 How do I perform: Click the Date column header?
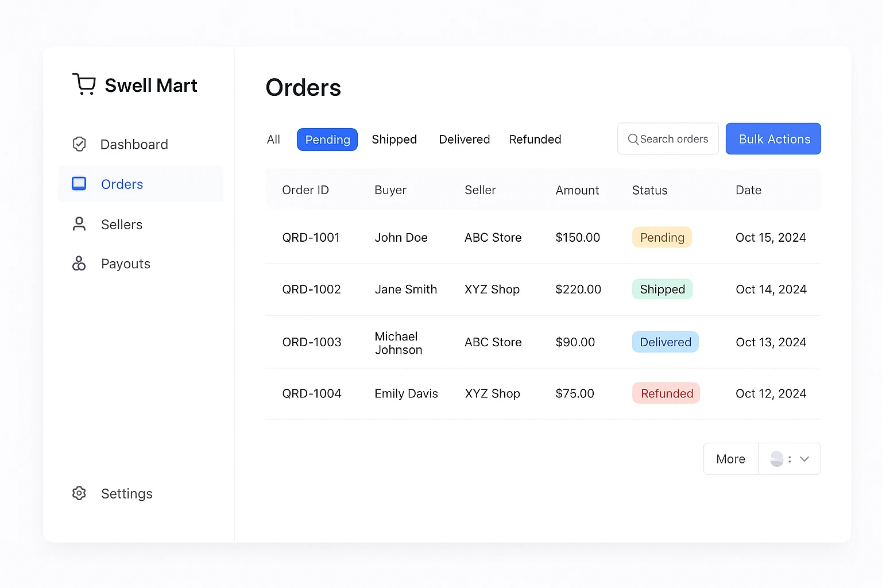748,190
